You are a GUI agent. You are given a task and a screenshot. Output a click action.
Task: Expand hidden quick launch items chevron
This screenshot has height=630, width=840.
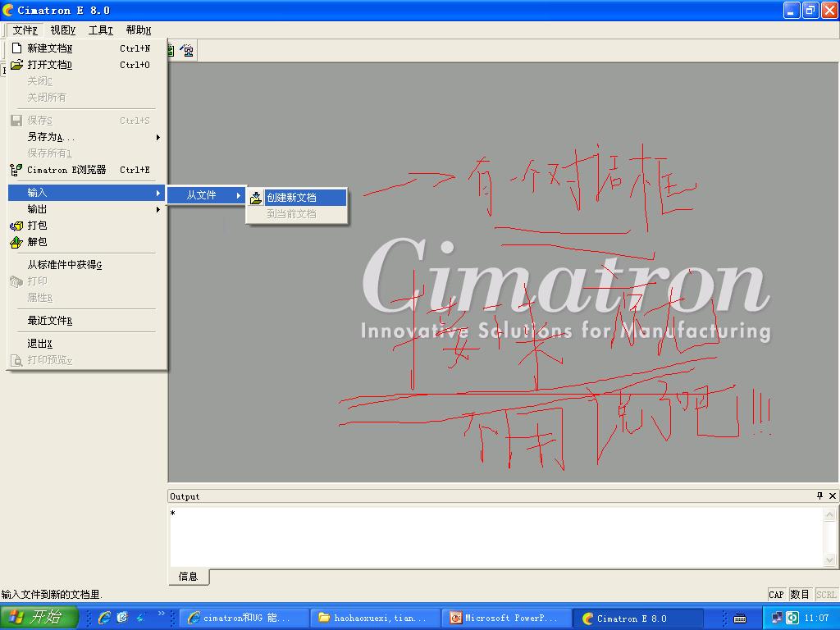(x=162, y=614)
